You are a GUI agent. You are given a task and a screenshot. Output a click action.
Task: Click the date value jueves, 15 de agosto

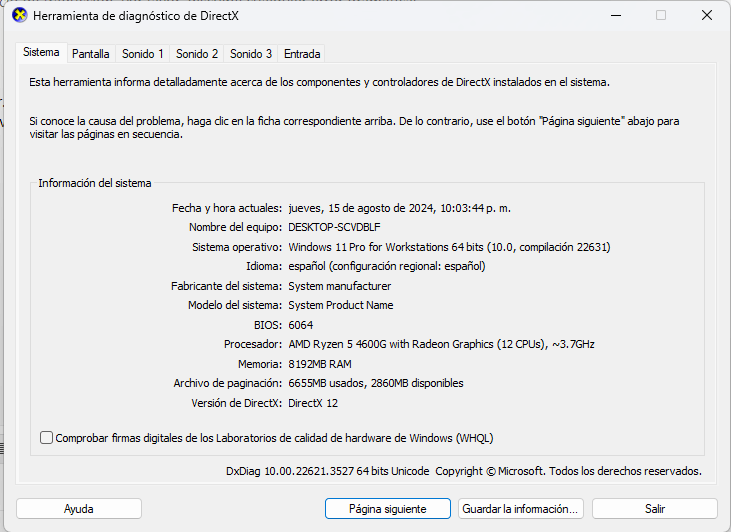point(400,208)
